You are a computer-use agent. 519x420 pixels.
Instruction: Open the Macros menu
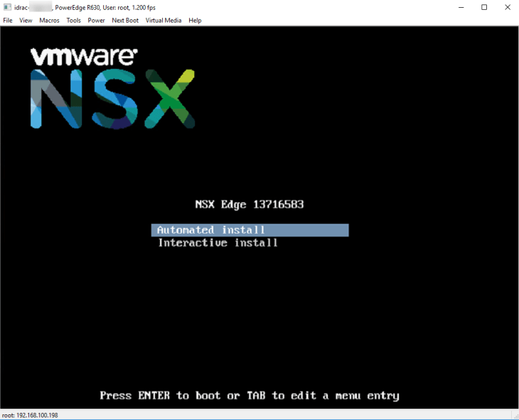49,21
